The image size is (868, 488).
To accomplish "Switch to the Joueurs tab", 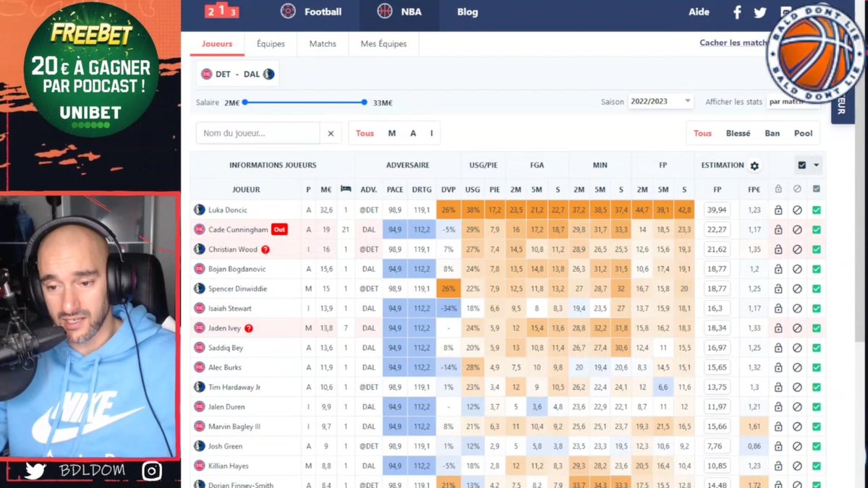I will click(217, 43).
